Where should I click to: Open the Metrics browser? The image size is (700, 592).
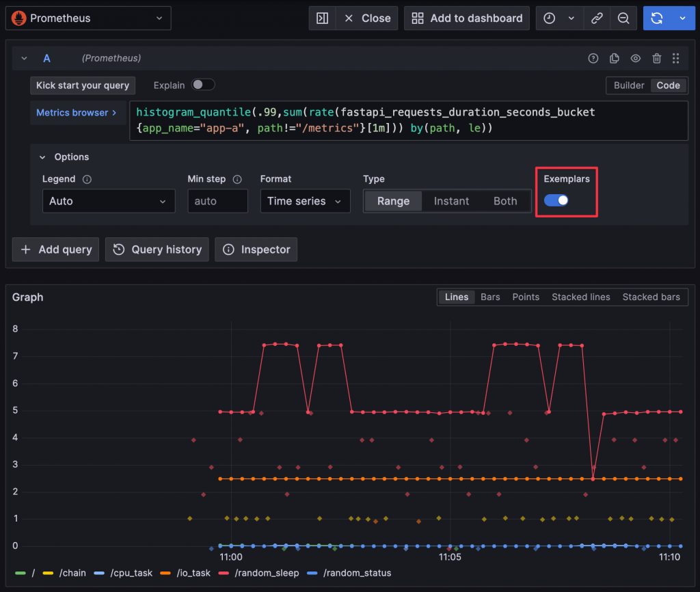coord(77,113)
